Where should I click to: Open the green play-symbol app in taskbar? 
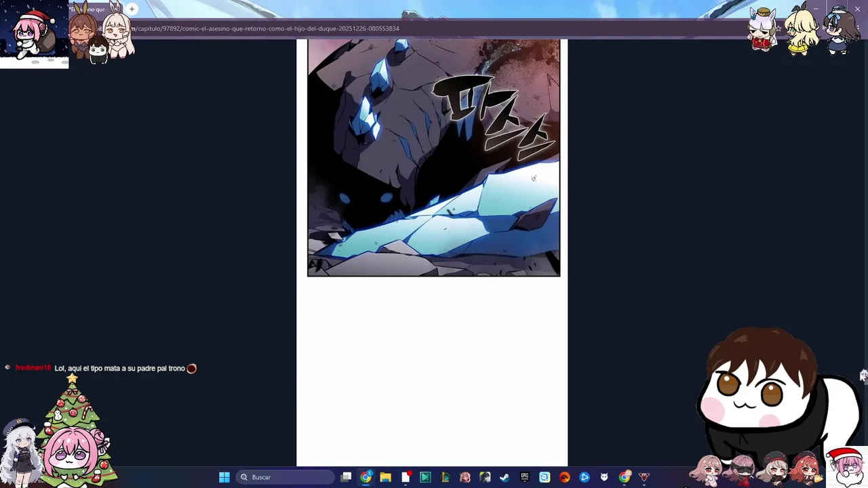click(x=425, y=477)
